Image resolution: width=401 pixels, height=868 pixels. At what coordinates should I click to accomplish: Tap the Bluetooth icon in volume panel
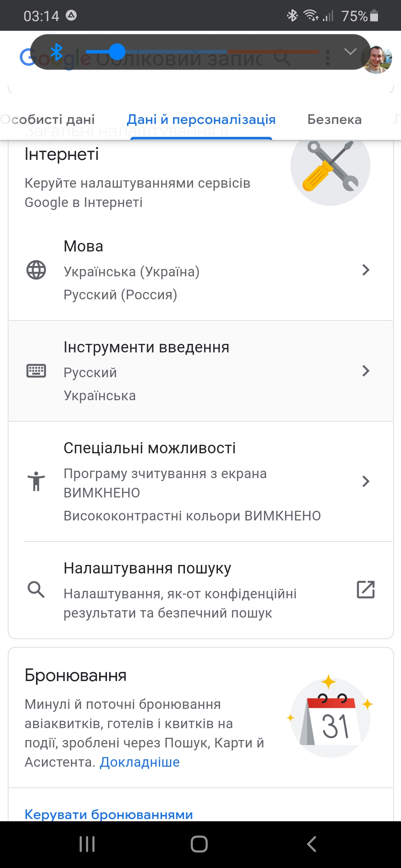pyautogui.click(x=56, y=52)
